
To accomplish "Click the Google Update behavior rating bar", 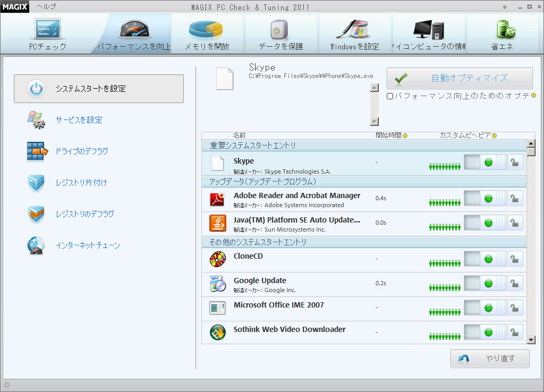I will point(445,287).
